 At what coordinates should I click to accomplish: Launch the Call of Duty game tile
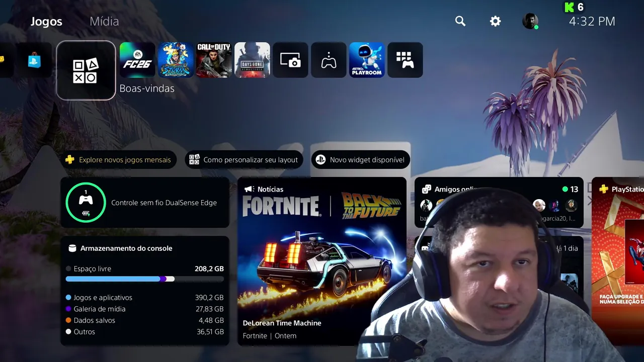click(x=214, y=60)
